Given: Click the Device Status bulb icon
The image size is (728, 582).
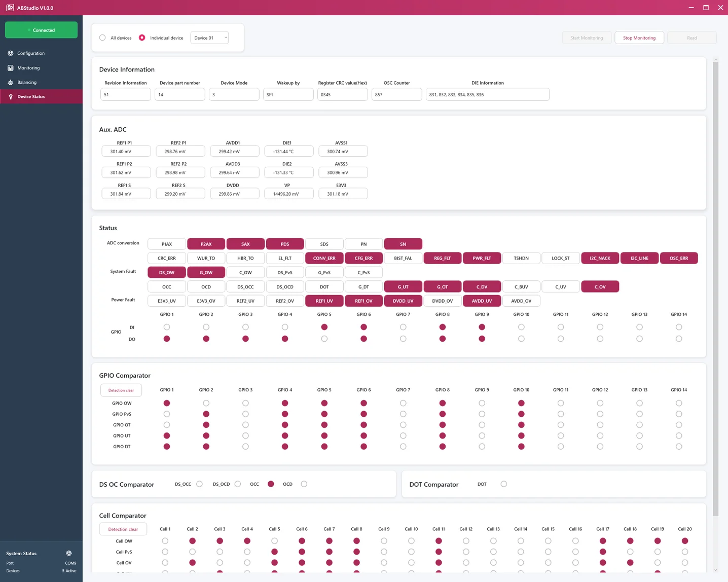Looking at the screenshot, I should (x=11, y=97).
